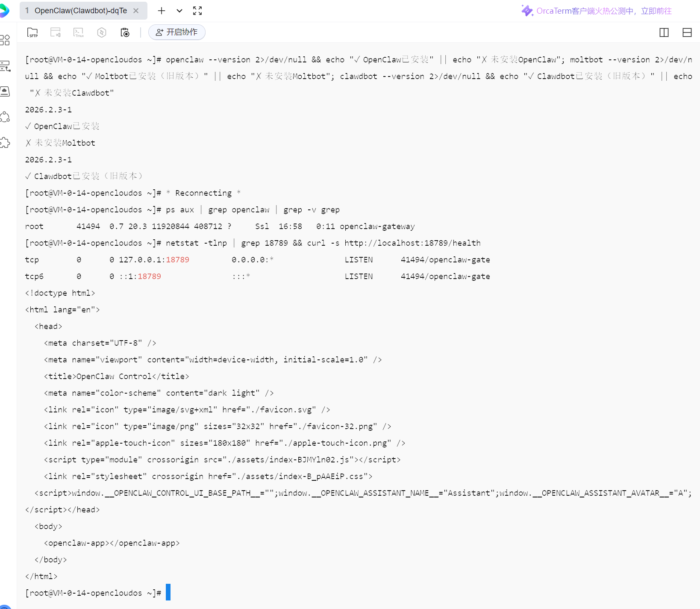Viewport: 700px width, 609px height.
Task: Click the "<!doctype html>" output line
Action: click(60, 293)
